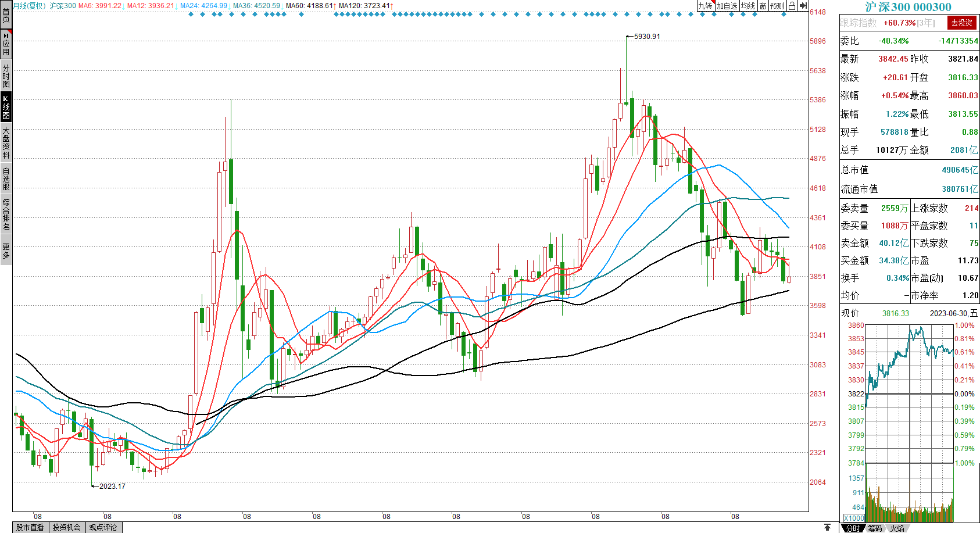Screen dimensions: 980x533
Task: Open 观点评论 bottom tab
Action: coord(103,527)
